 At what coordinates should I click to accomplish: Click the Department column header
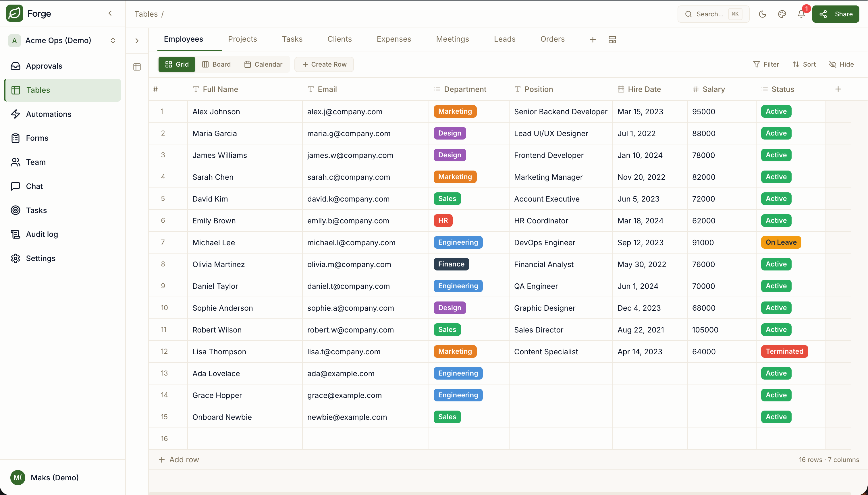coord(469,89)
